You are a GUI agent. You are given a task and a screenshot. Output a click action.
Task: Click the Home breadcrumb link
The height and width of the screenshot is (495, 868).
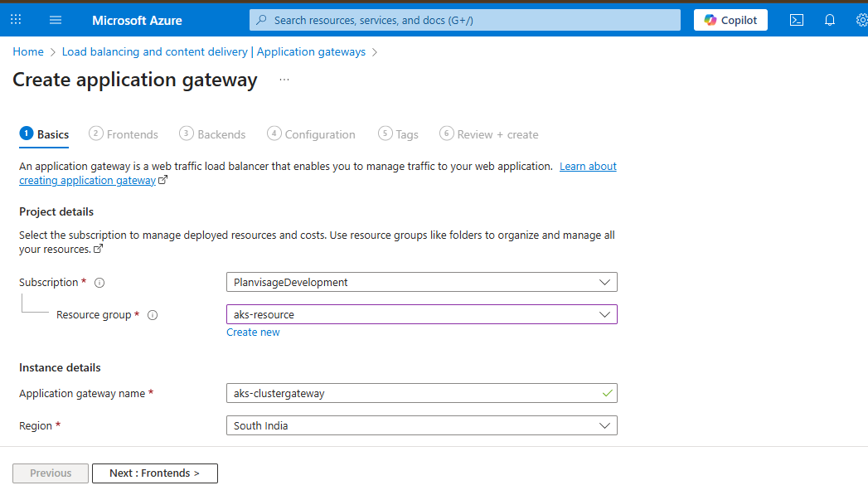coord(27,51)
